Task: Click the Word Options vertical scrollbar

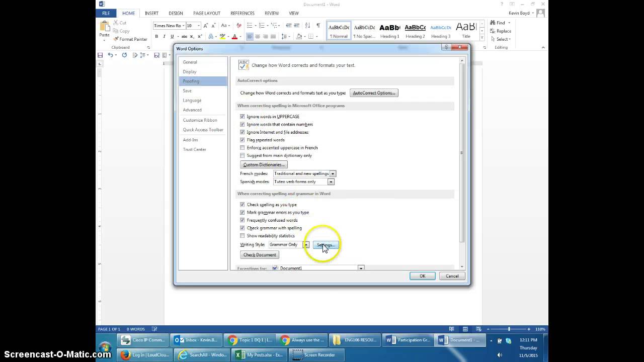Action: point(462,152)
